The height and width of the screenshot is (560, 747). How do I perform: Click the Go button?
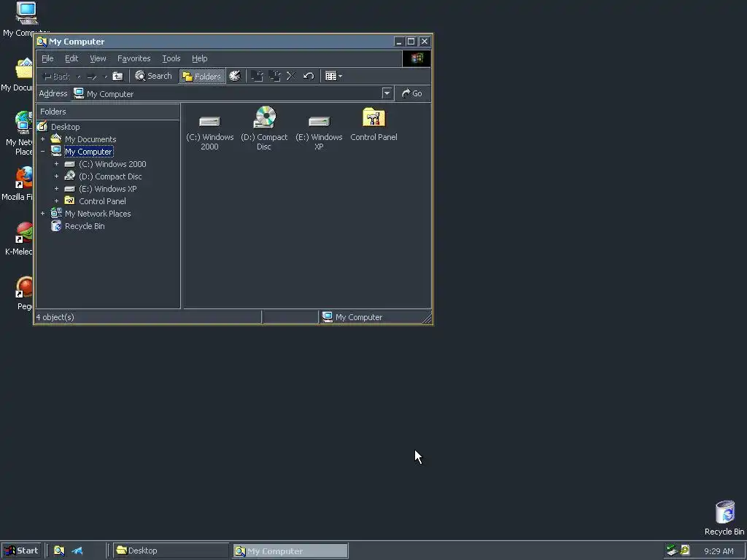pos(413,93)
